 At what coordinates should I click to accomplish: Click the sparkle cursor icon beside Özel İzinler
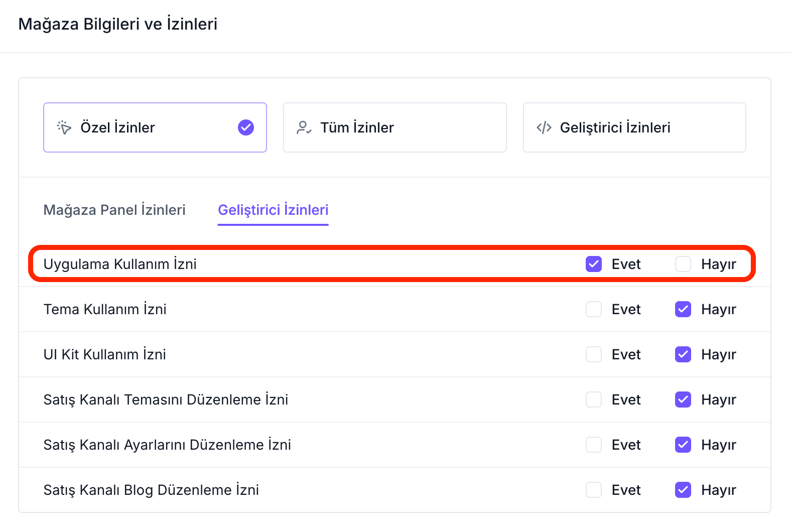click(64, 127)
